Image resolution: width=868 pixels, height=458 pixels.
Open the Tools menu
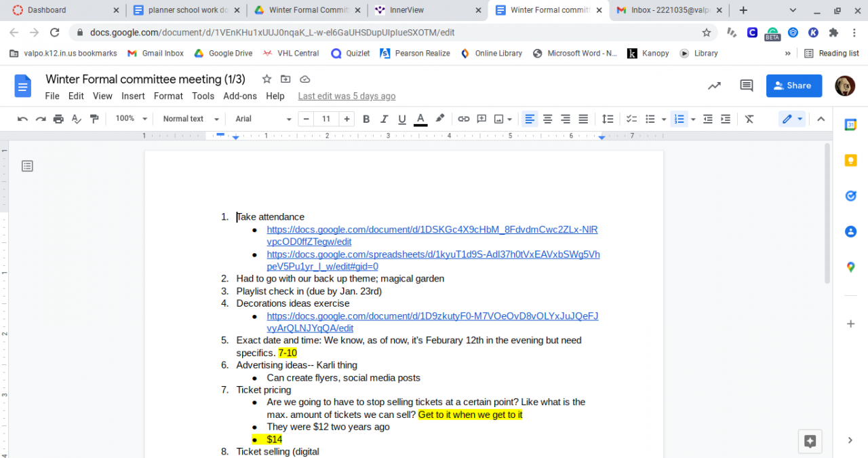coord(203,96)
